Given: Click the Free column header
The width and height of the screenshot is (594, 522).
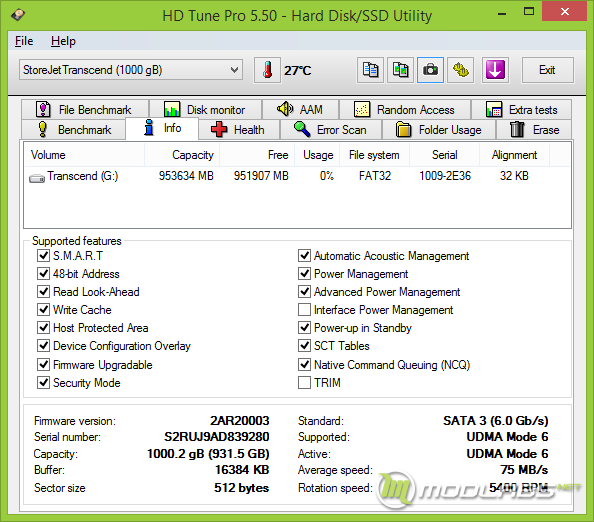Looking at the screenshot, I should click(257, 155).
